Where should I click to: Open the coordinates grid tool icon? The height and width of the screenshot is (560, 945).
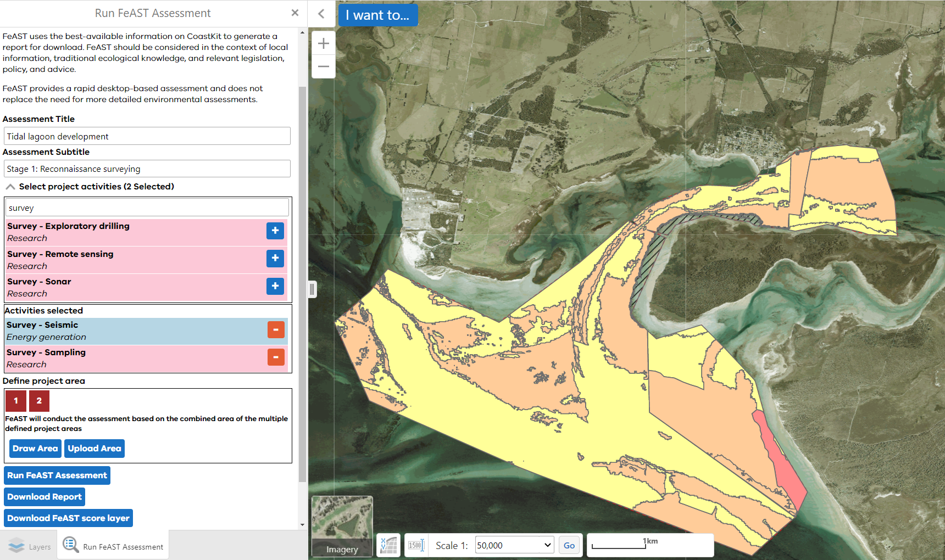388,545
